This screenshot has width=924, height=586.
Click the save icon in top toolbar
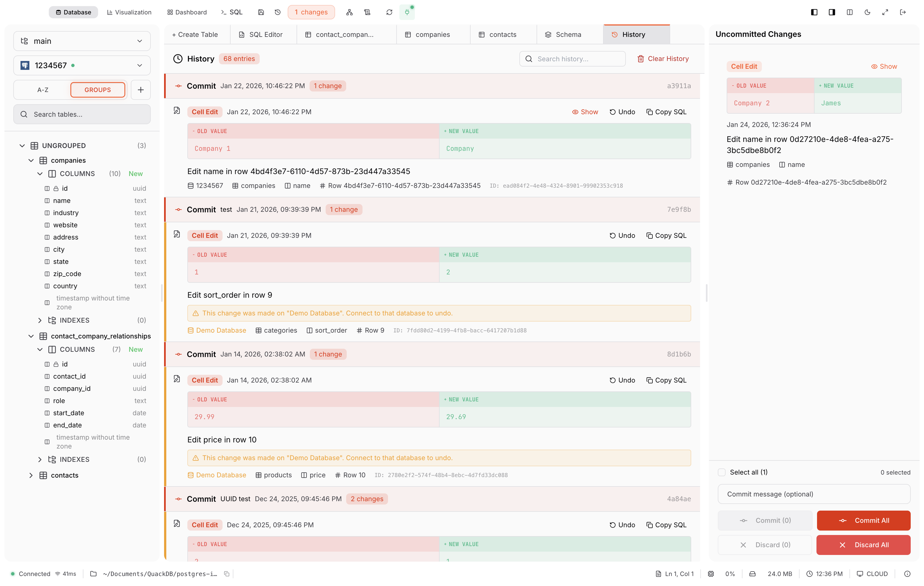point(261,12)
